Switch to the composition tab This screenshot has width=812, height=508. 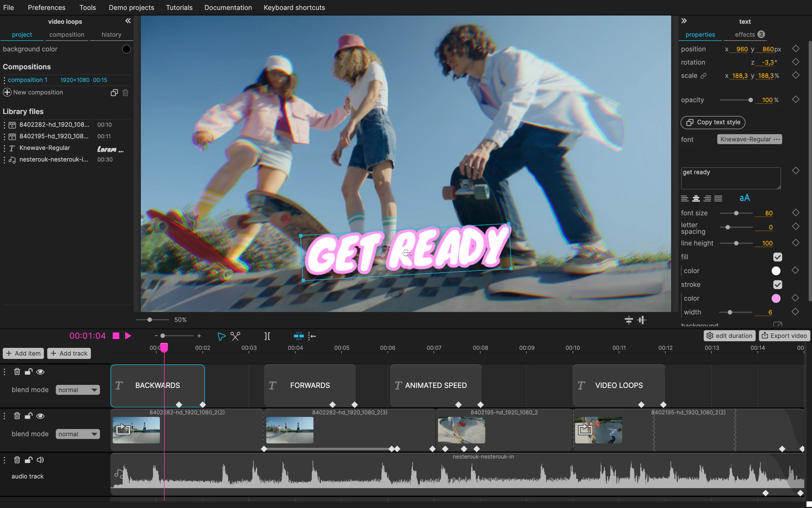pyautogui.click(x=67, y=35)
